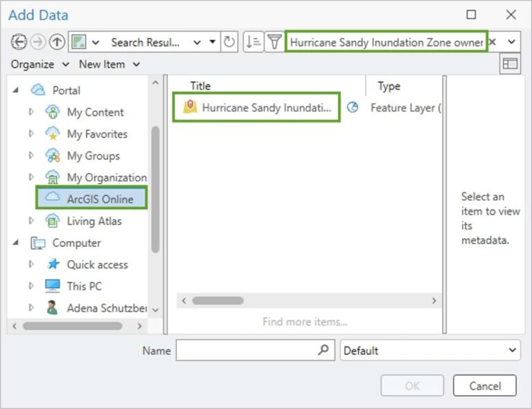Click the ArcGIS Online cloud icon
Screen dimensions: 532x409
pos(53,197)
